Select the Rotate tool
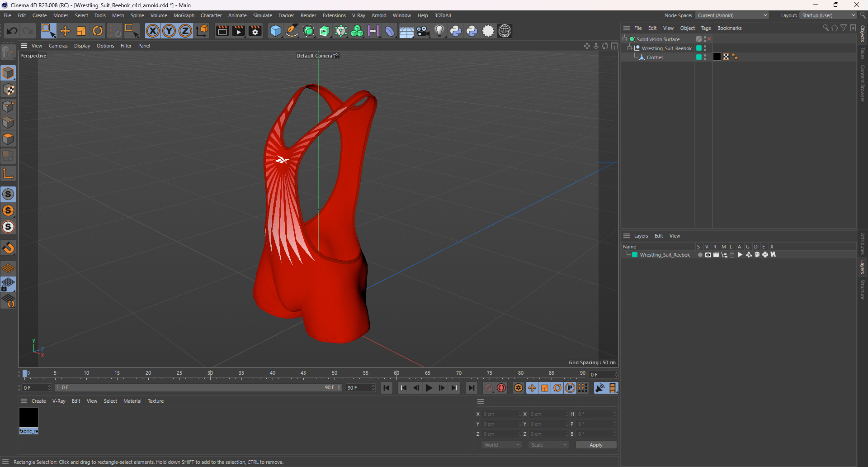Viewport: 868px width, 467px height. click(x=98, y=31)
